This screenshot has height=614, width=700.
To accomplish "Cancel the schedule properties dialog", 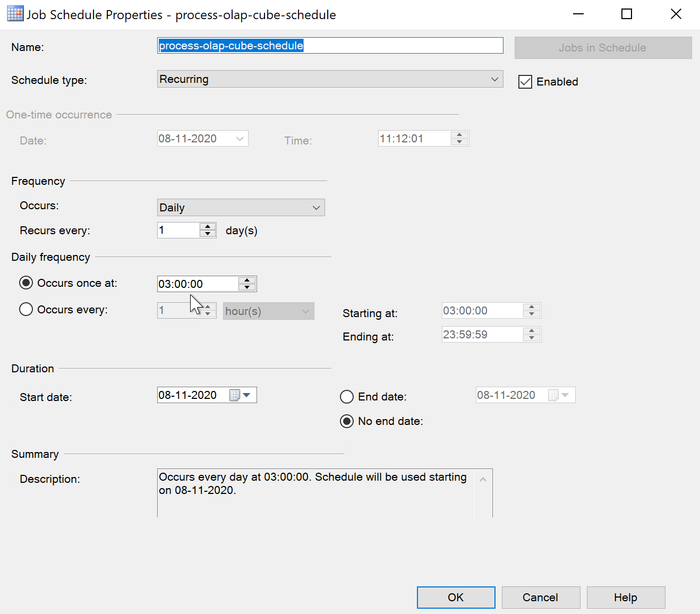I will [541, 598].
